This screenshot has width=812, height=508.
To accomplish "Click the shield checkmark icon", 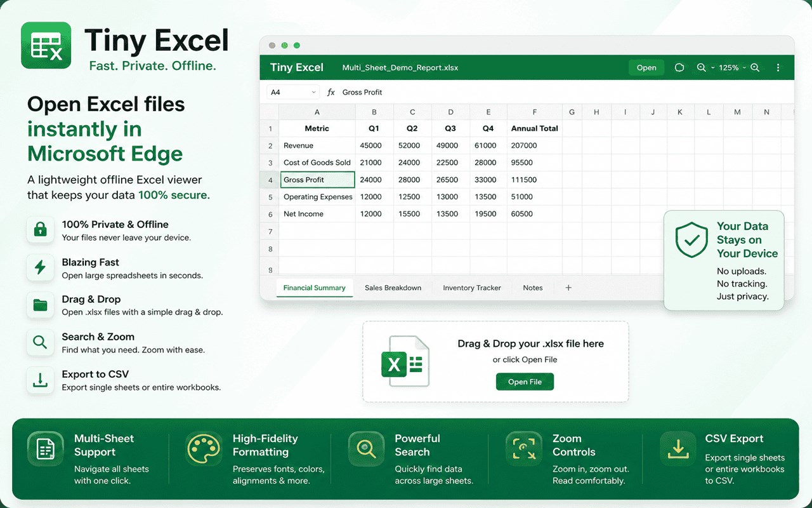I will (x=691, y=239).
